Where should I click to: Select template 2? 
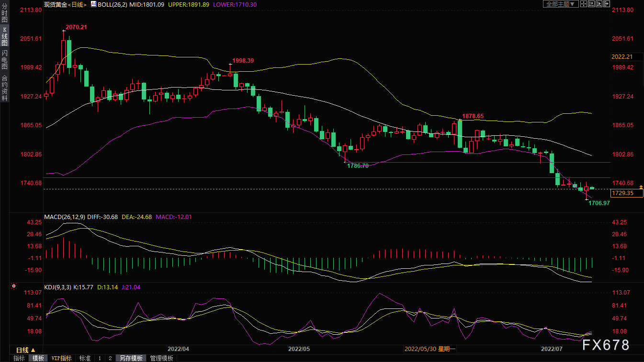110,358
